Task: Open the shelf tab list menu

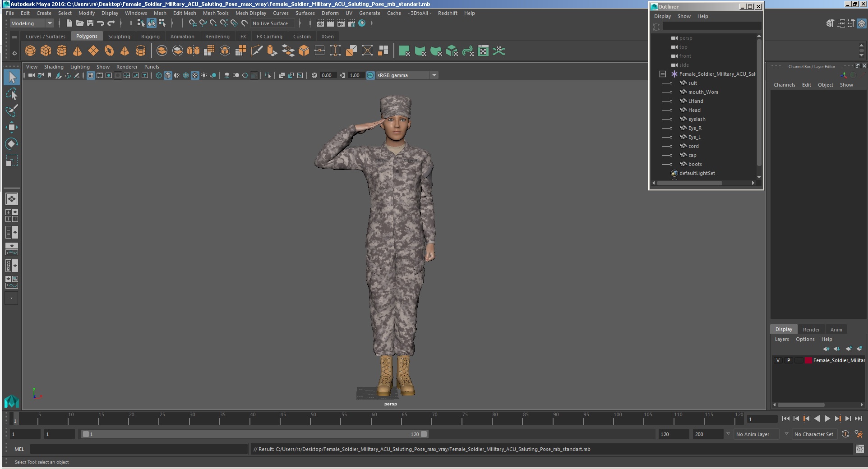Action: (14, 37)
